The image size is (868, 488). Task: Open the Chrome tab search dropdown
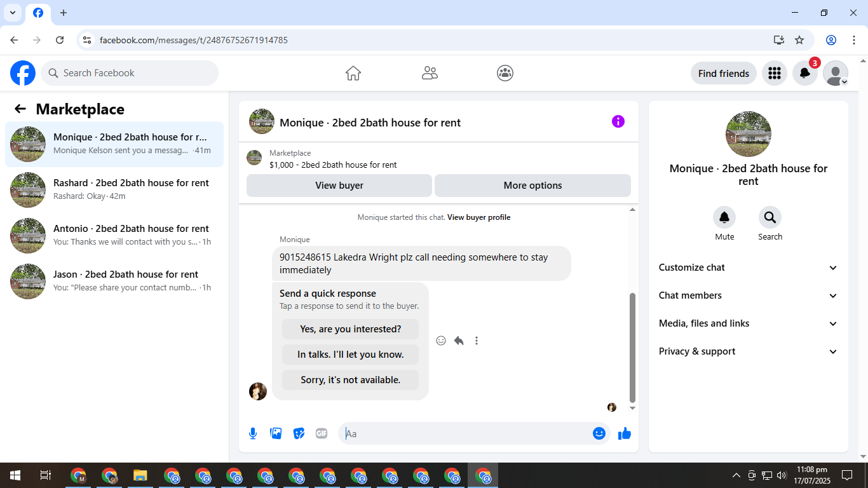pyautogui.click(x=12, y=13)
